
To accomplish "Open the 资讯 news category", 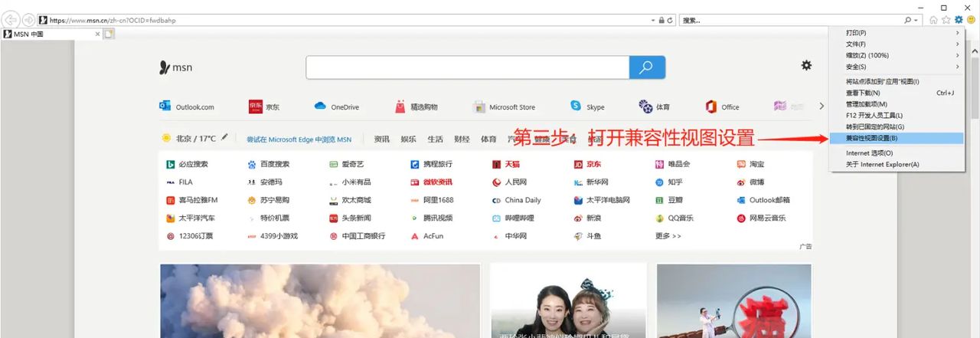I will point(381,139).
